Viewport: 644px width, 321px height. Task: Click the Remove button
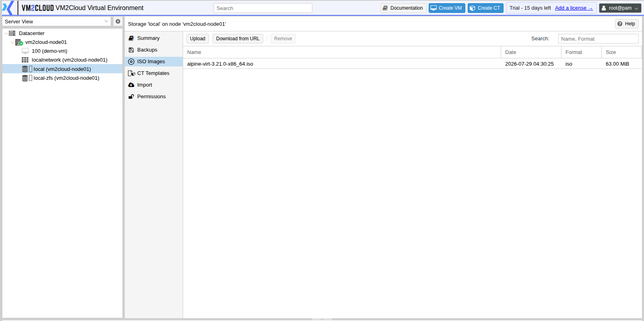click(283, 39)
